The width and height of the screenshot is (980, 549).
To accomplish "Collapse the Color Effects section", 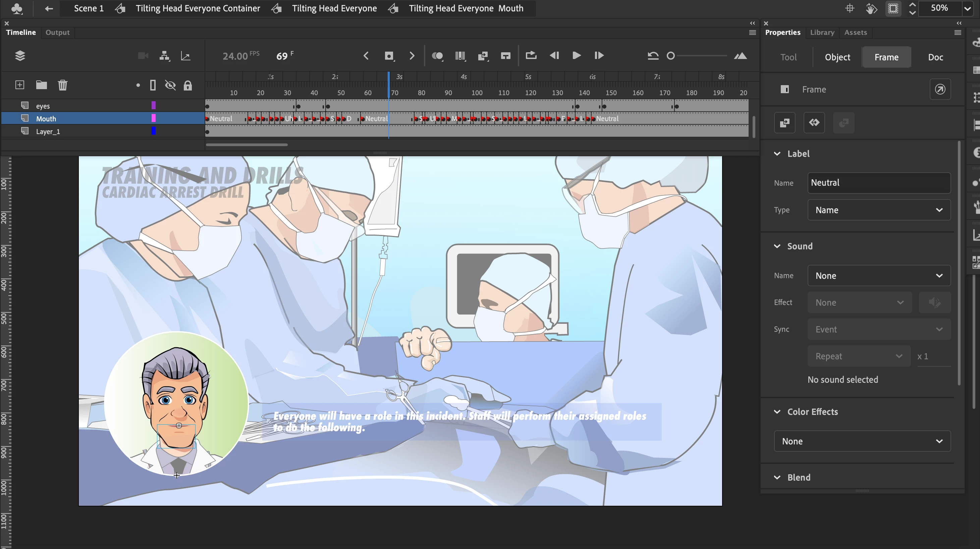I will 777,412.
